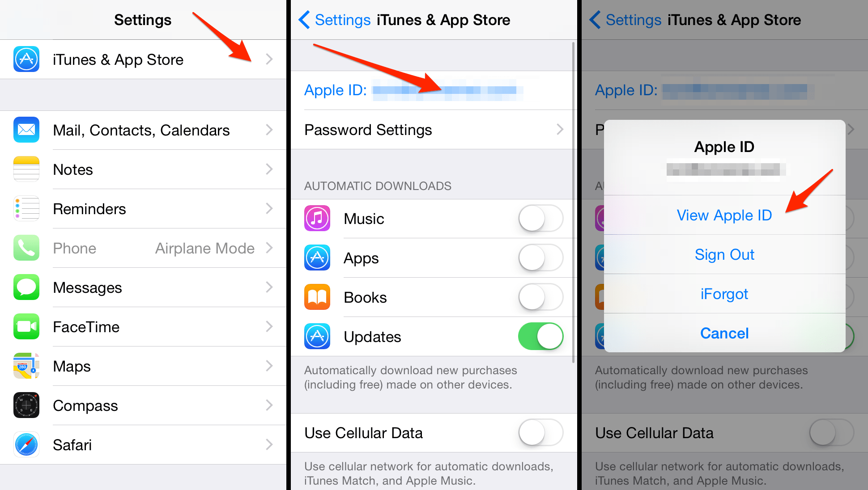This screenshot has height=490, width=868.
Task: Expand Password Settings options
Action: point(433,129)
